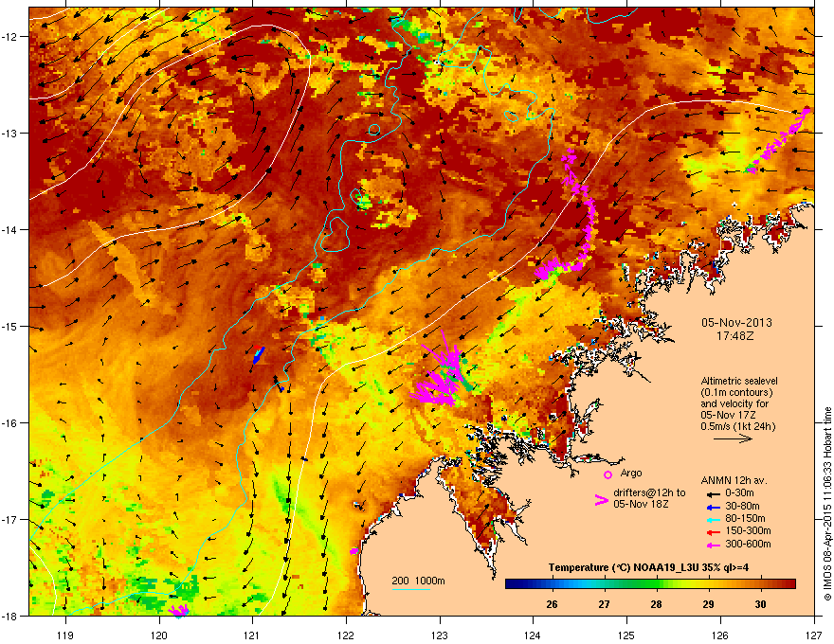Click the red 150-300m arrow legend symbol
This screenshot has height=644, width=834.
tap(712, 532)
